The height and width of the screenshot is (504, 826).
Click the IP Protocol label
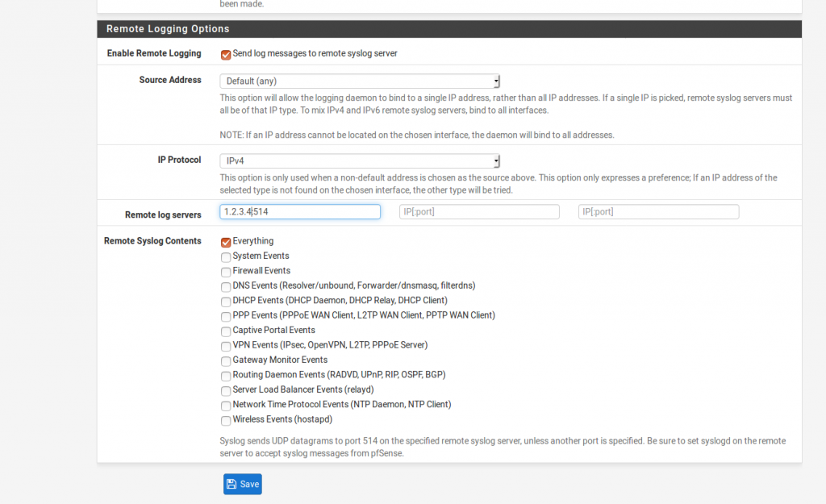pyautogui.click(x=179, y=160)
